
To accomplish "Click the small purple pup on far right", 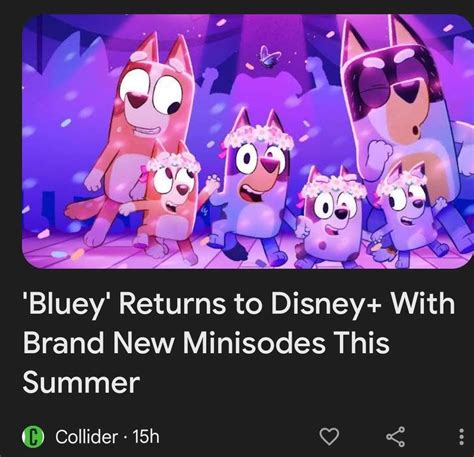I will [408, 213].
